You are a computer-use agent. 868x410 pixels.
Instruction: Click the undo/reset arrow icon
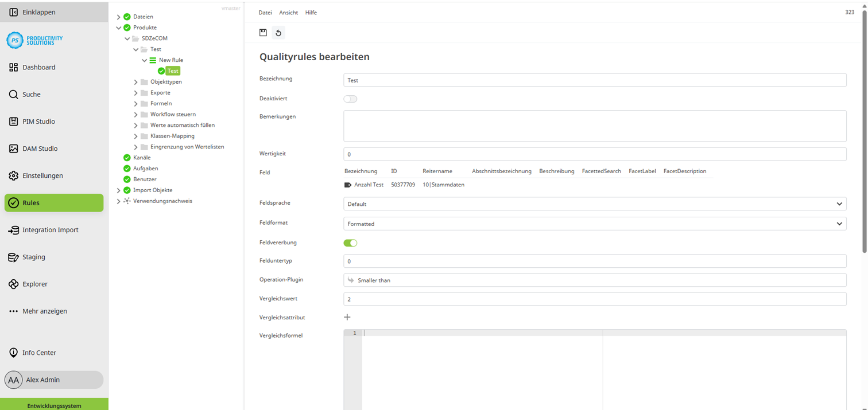pyautogui.click(x=278, y=33)
